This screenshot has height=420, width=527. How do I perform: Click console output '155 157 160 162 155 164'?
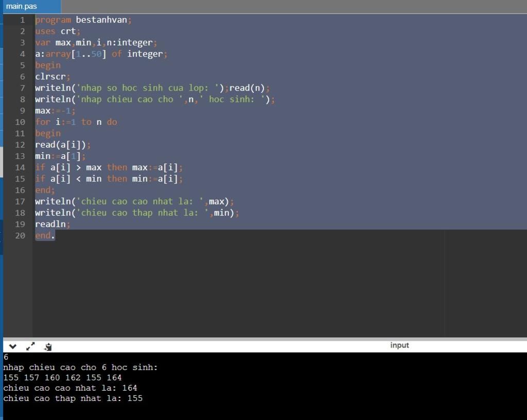[x=62, y=378]
